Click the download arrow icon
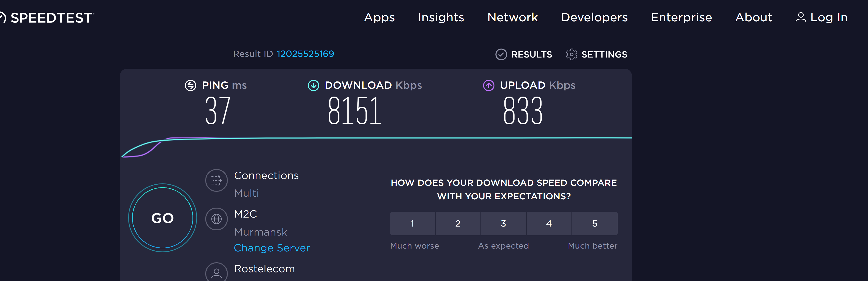Screen dimensions: 868x281 click(313, 85)
